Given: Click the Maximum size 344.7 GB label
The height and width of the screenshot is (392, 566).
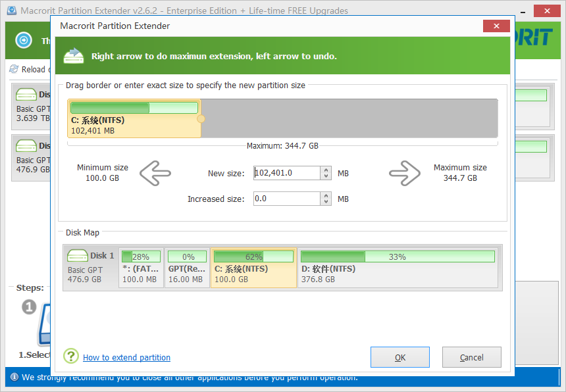Looking at the screenshot, I should pos(460,173).
